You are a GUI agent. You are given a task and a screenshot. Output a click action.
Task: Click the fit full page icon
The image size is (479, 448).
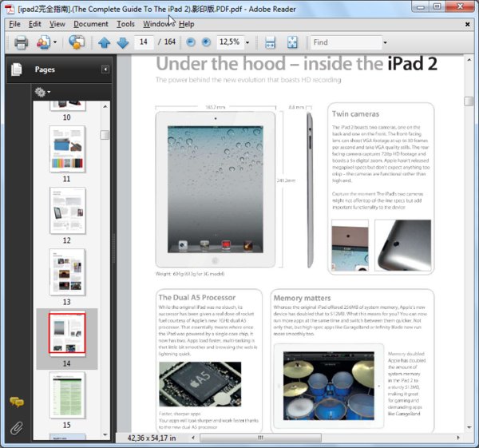(x=291, y=42)
